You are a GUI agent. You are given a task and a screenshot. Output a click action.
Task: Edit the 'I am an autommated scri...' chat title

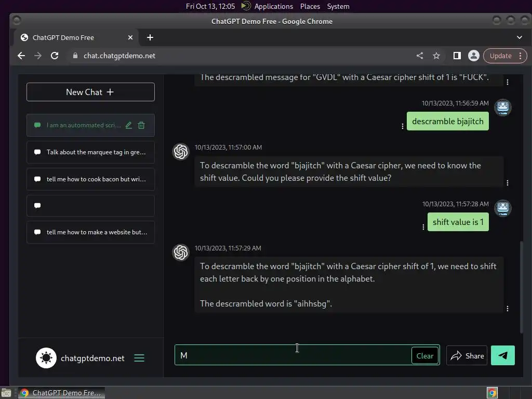click(x=129, y=125)
